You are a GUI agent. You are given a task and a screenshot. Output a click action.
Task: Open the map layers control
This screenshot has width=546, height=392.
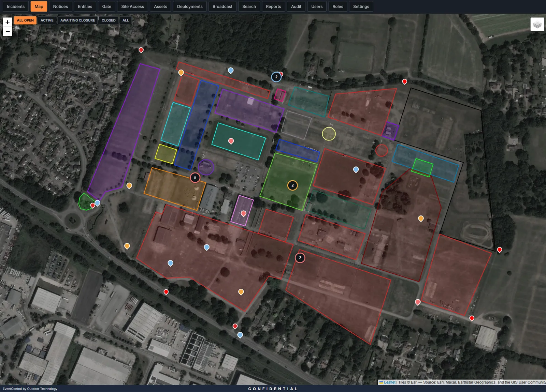click(x=537, y=24)
